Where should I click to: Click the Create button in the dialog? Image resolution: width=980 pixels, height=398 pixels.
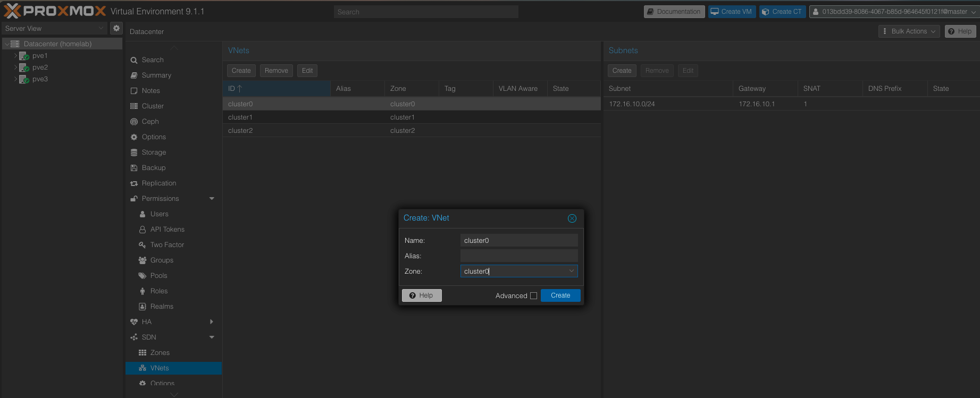[x=560, y=295]
